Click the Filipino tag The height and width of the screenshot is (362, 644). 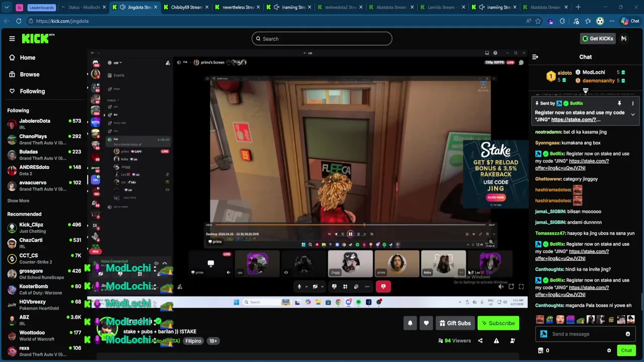tap(193, 341)
